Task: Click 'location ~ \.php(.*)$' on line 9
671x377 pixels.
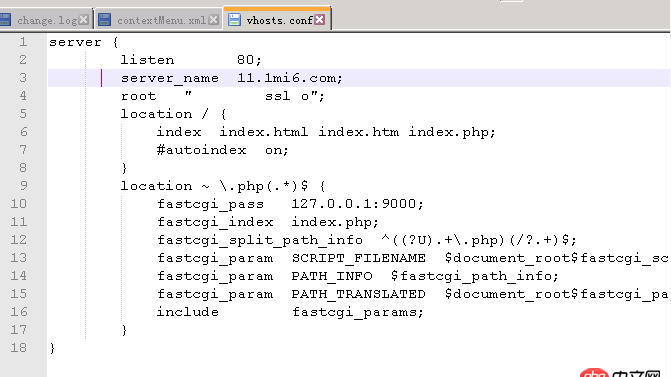Action: pos(214,186)
